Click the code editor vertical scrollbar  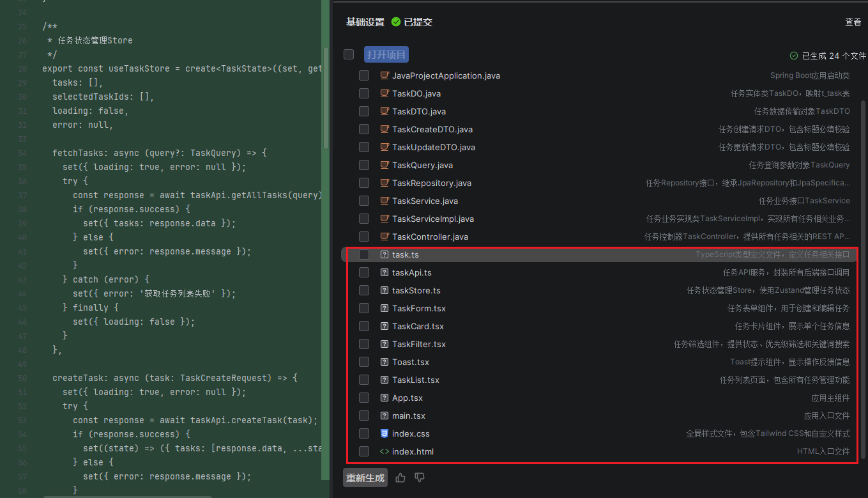click(x=326, y=96)
